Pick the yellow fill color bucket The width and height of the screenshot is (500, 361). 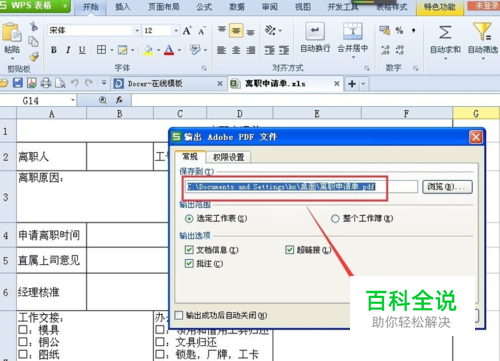coord(148,50)
